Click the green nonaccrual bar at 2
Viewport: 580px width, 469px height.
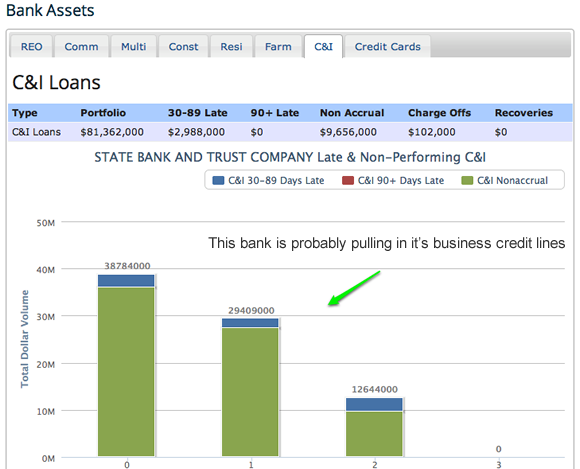tap(374, 434)
